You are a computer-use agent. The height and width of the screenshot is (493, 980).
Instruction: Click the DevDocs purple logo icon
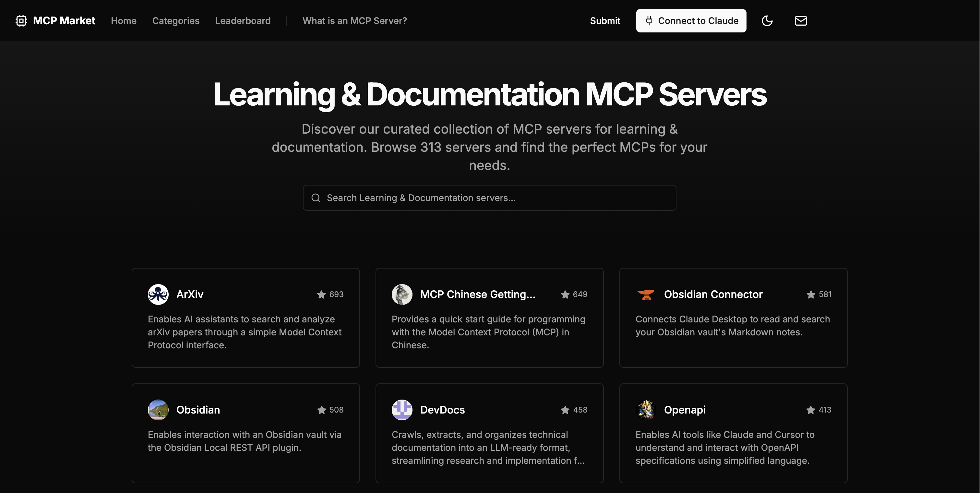coord(402,410)
